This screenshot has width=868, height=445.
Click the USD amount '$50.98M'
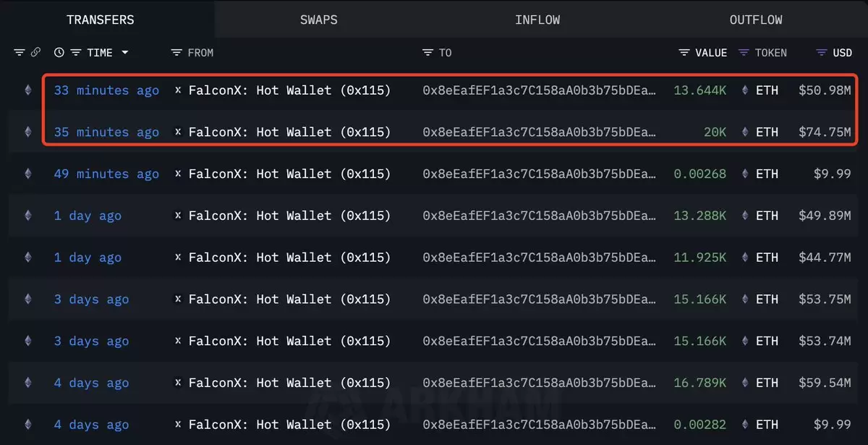pyautogui.click(x=825, y=90)
